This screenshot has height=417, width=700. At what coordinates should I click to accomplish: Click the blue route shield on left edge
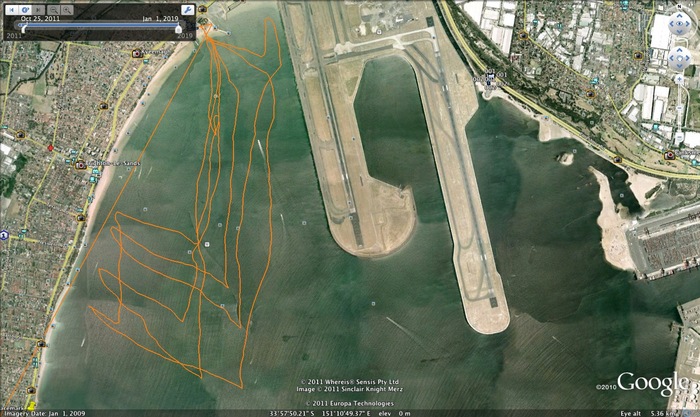click(x=4, y=235)
